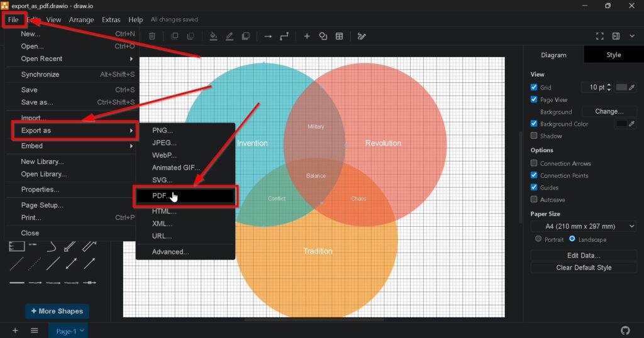
Task: Click the Table icon in the toolbar
Action: [339, 36]
